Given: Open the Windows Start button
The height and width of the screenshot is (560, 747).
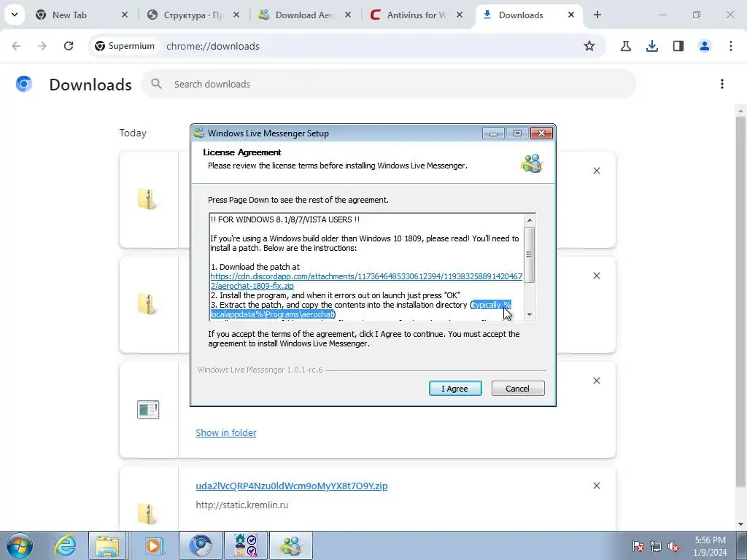Looking at the screenshot, I should (x=19, y=545).
